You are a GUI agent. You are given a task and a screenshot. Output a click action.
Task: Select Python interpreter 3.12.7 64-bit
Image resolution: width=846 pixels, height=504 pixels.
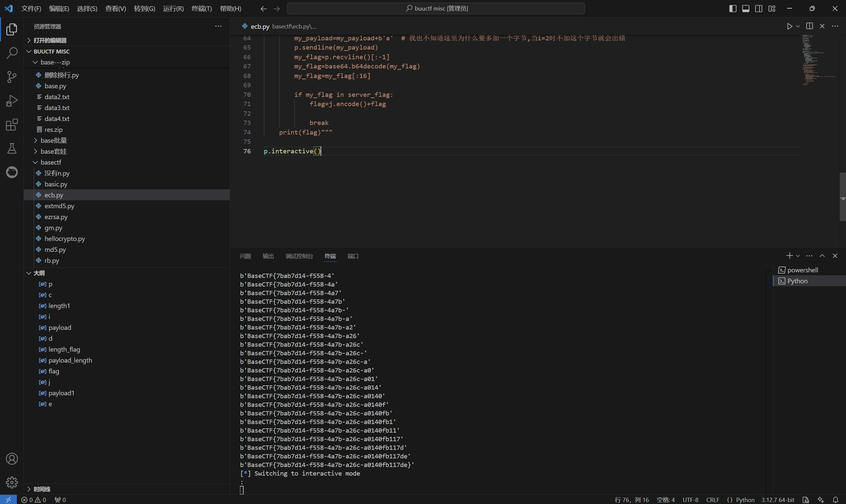coord(778,500)
